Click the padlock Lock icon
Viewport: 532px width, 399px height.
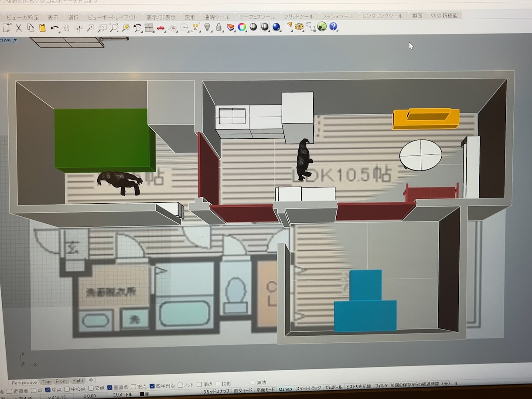219,27
